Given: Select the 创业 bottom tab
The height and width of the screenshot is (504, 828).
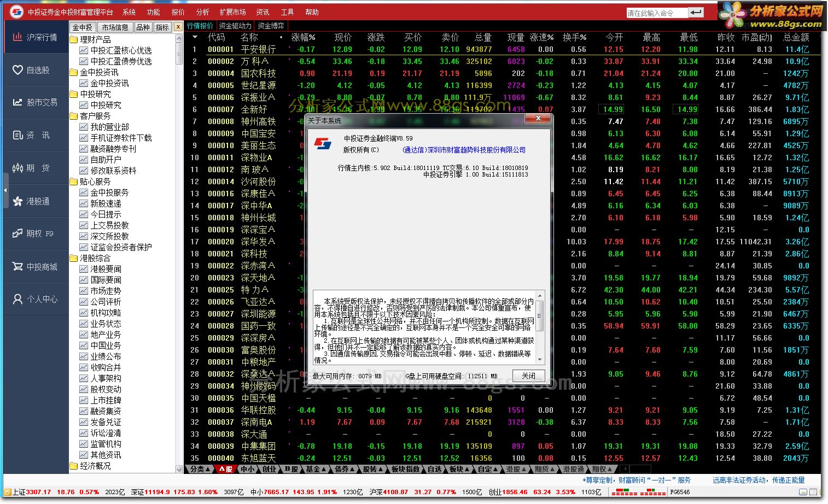Looking at the screenshot, I should (269, 469).
